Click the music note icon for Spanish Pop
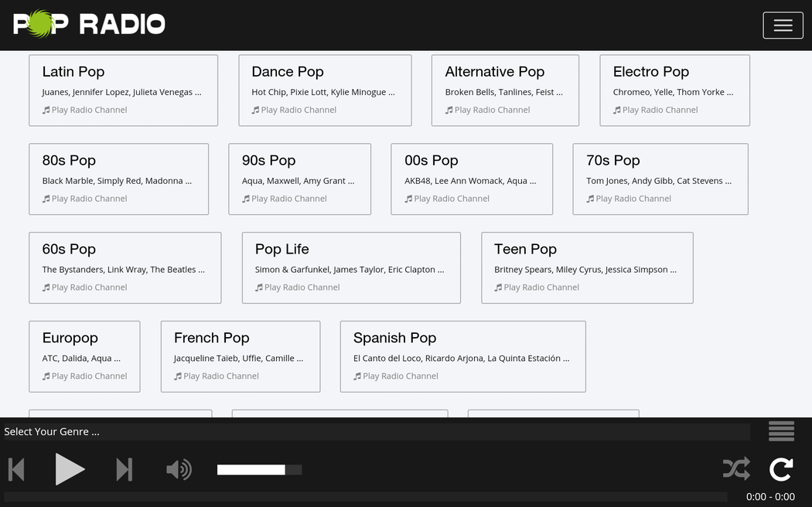 coord(357,376)
